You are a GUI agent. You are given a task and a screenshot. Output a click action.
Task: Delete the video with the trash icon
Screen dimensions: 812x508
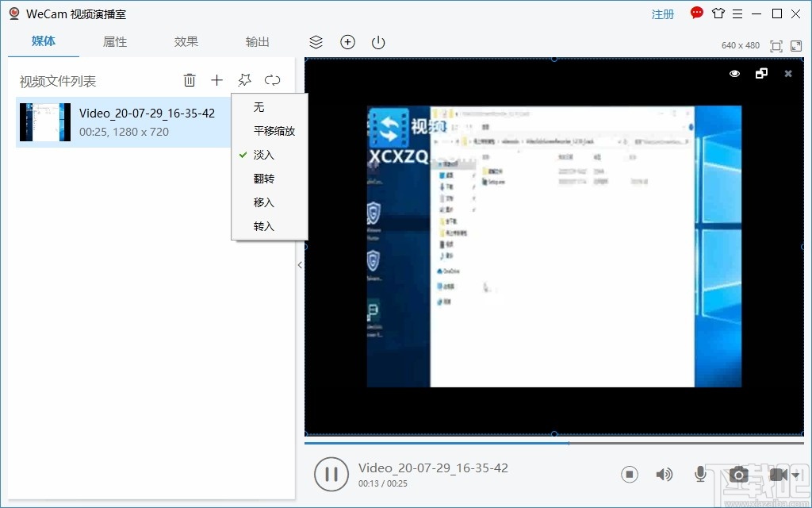tap(190, 79)
